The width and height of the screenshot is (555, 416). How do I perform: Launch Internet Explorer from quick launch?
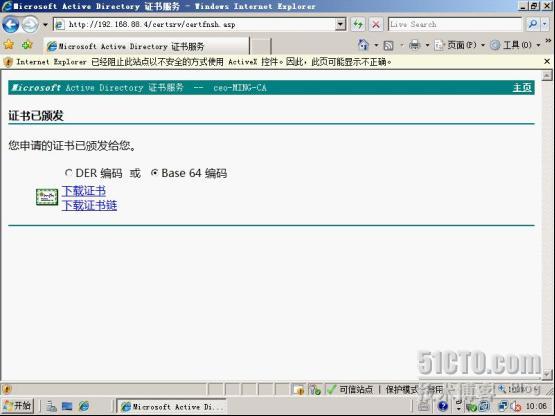coord(84,406)
